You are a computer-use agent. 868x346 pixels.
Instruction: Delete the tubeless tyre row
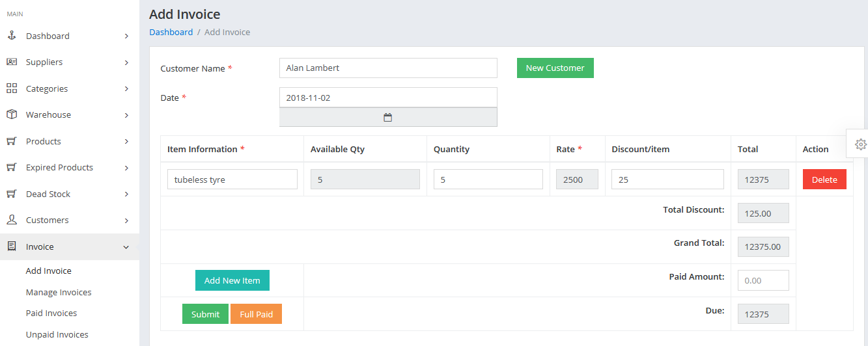pos(824,180)
